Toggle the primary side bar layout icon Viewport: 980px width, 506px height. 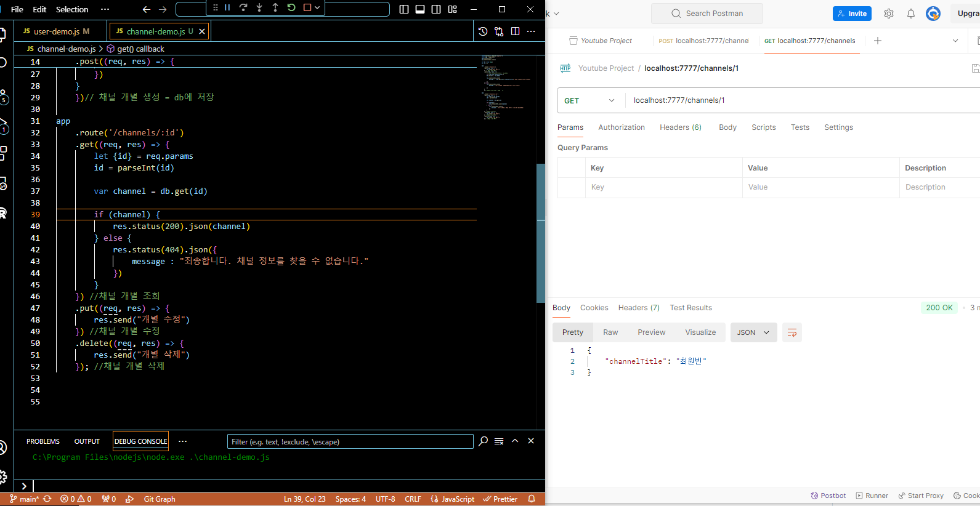click(x=404, y=9)
